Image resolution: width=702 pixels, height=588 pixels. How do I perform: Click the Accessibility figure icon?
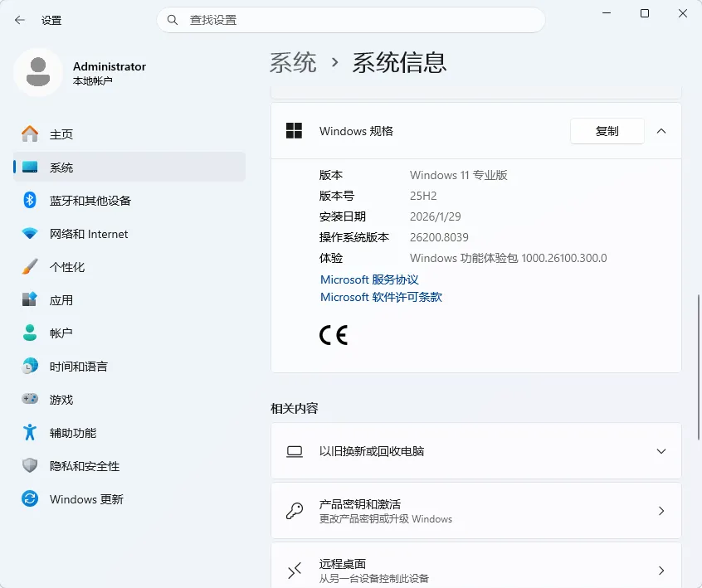[x=30, y=432]
